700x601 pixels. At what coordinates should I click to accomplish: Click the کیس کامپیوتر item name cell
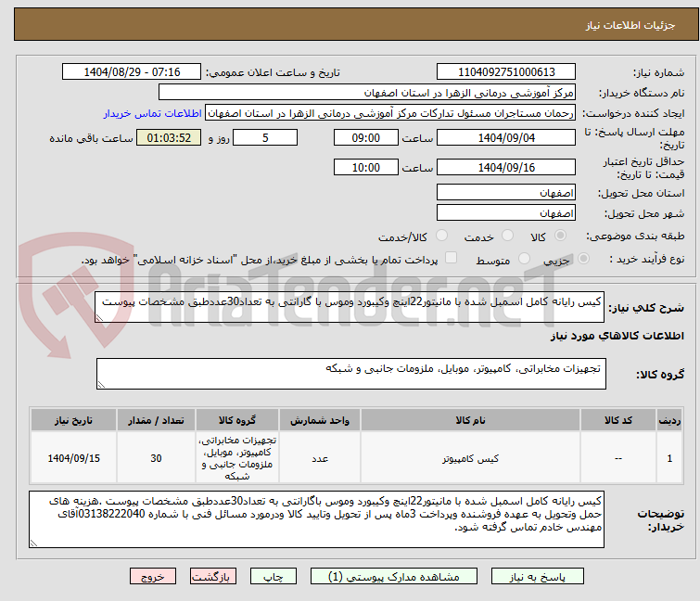471,458
